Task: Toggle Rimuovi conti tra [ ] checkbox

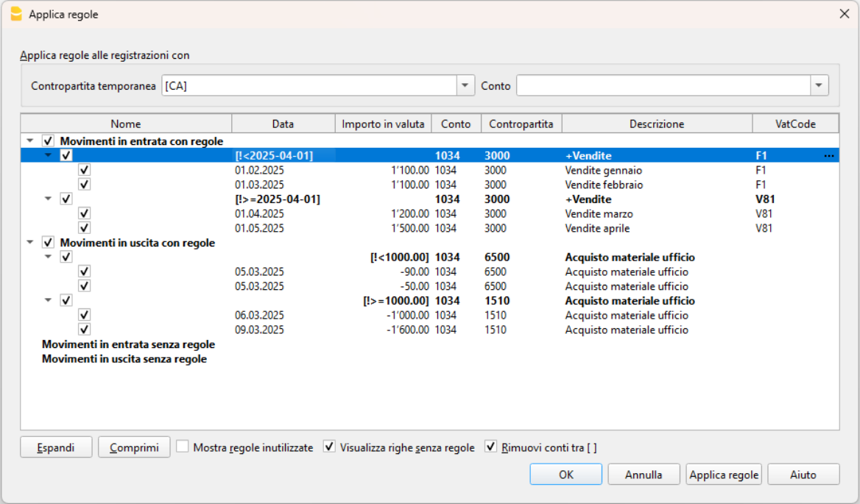Action: click(491, 447)
